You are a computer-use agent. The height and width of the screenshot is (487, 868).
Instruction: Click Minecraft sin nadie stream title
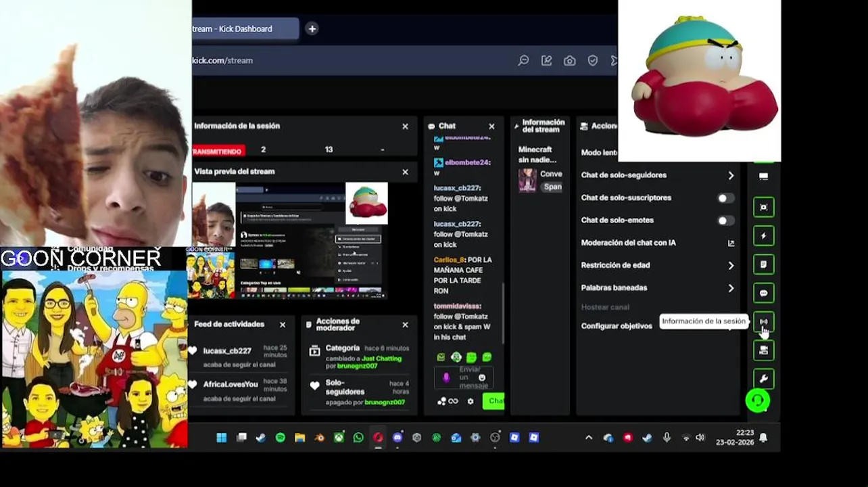(537, 154)
